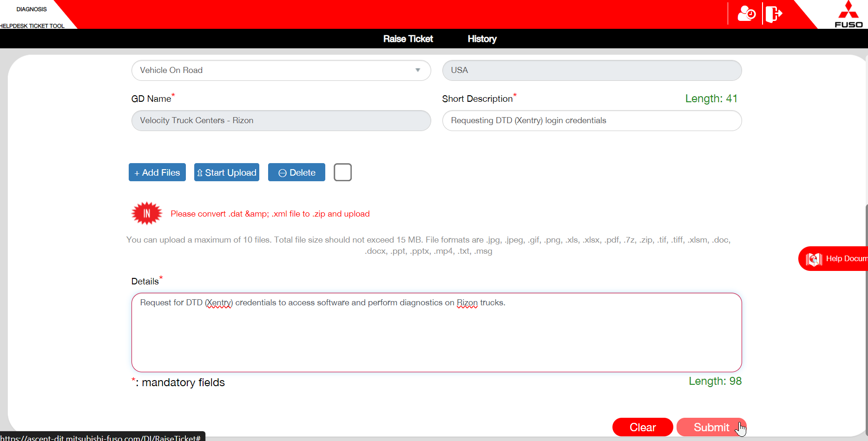Click the red Clear button
Screen dimensions: 868x441
(x=642, y=427)
